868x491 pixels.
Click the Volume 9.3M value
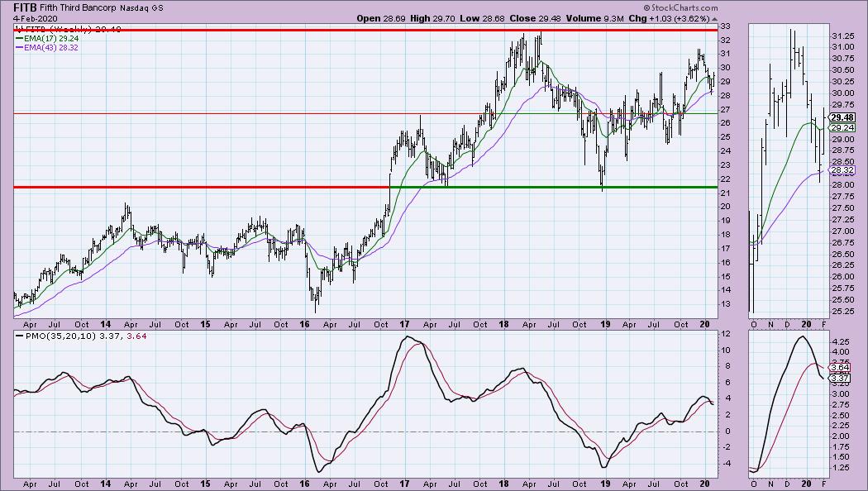[x=595, y=18]
